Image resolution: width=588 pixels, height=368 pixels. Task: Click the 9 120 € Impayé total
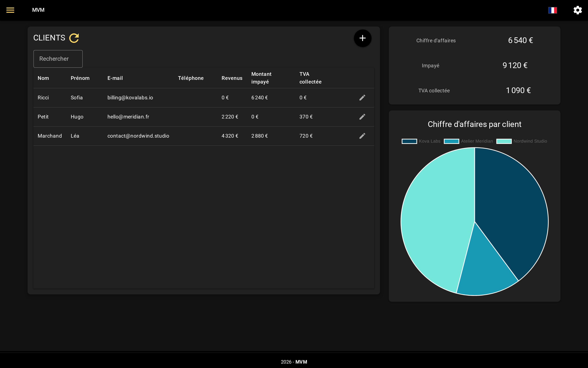tap(515, 66)
